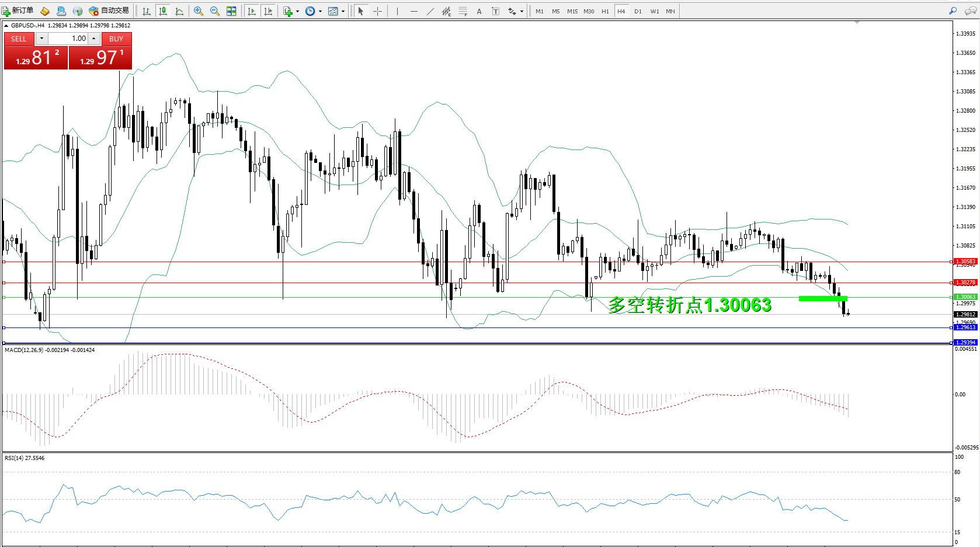Click the 新订单 new order button

(x=18, y=11)
